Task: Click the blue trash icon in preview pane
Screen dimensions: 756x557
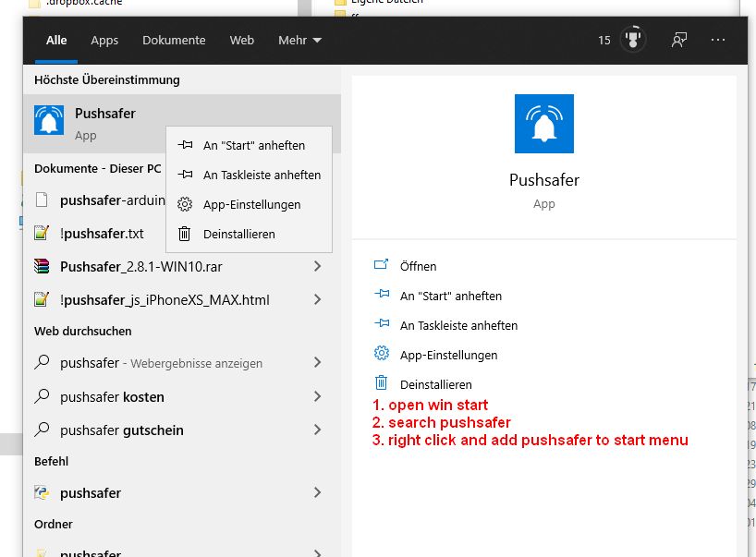Action: click(381, 382)
